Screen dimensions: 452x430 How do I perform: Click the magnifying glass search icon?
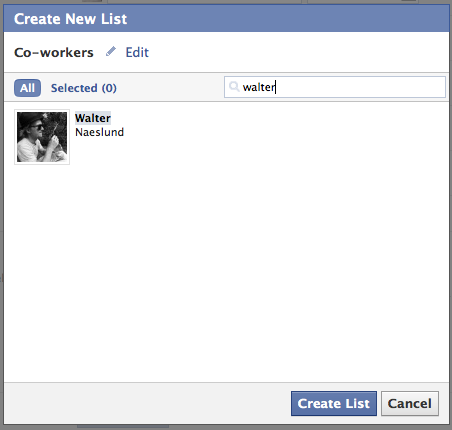coord(234,87)
